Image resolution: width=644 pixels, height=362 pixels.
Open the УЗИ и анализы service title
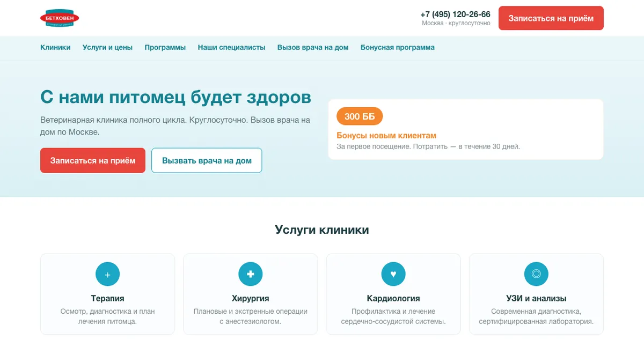click(536, 298)
